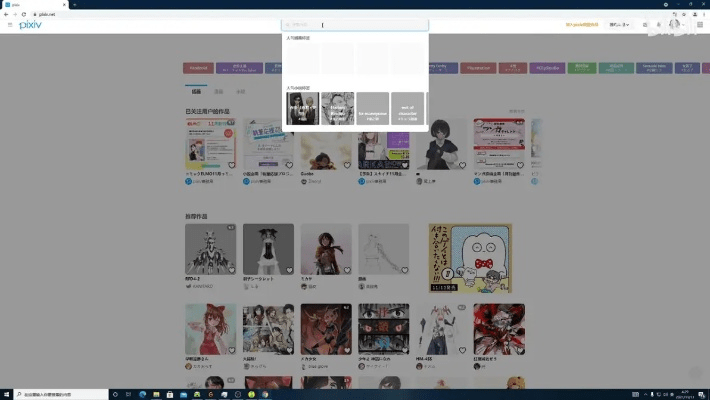The height and width of the screenshot is (400, 710).
Task: Open the notifications bell icon
Action: click(x=659, y=24)
